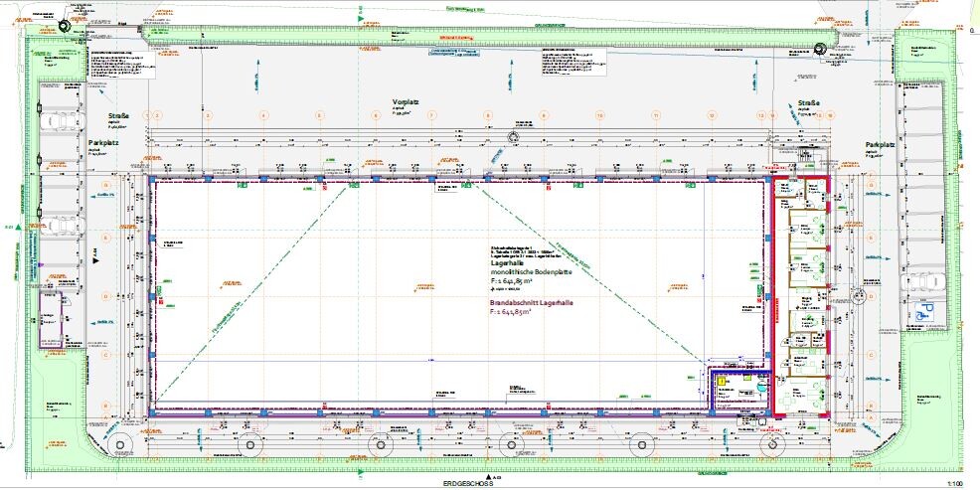The width and height of the screenshot is (980, 490).
Task: Click the Vorplatz area label
Action: [405, 101]
